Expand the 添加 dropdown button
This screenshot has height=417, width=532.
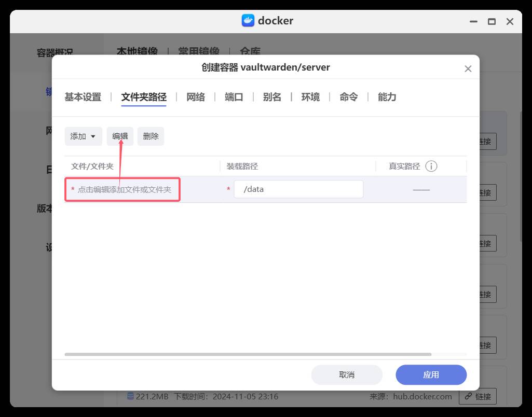coord(83,136)
